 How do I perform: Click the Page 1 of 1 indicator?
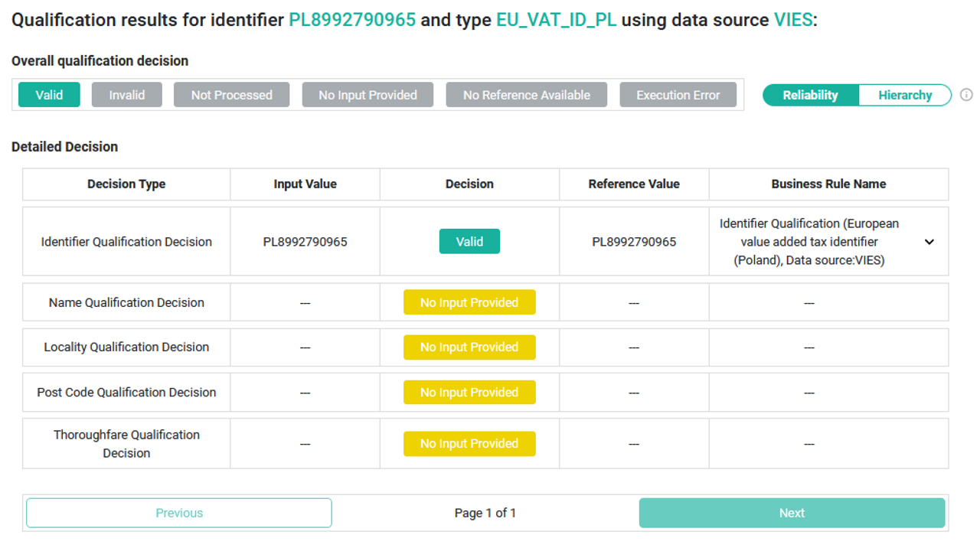pyautogui.click(x=485, y=513)
